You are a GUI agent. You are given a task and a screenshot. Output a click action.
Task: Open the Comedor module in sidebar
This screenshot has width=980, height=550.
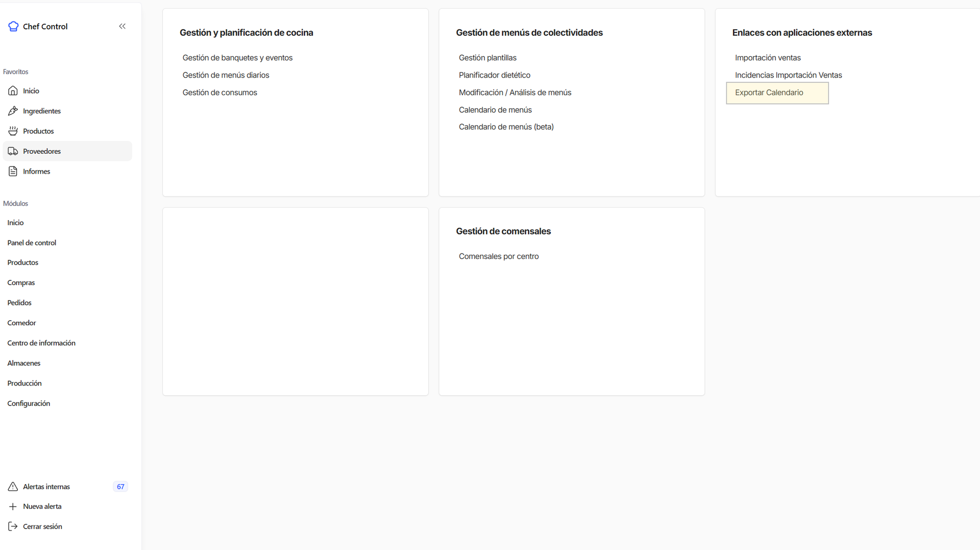click(21, 323)
